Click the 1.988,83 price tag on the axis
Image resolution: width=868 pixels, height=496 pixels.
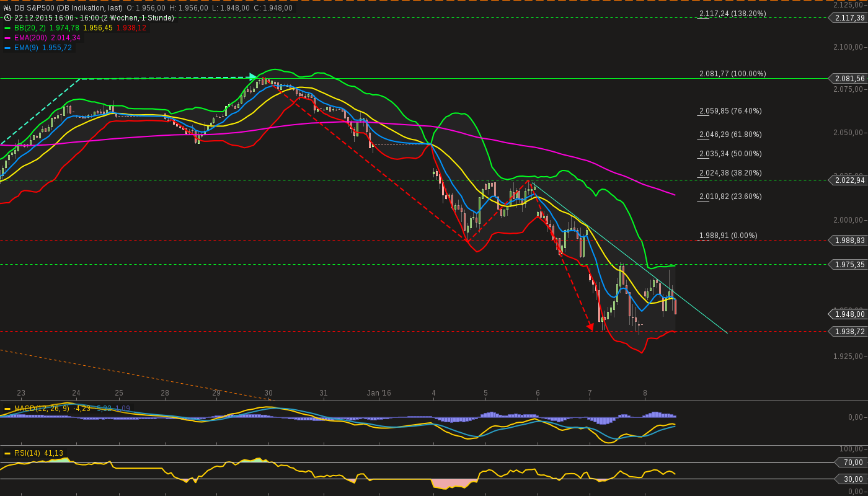[849, 240]
